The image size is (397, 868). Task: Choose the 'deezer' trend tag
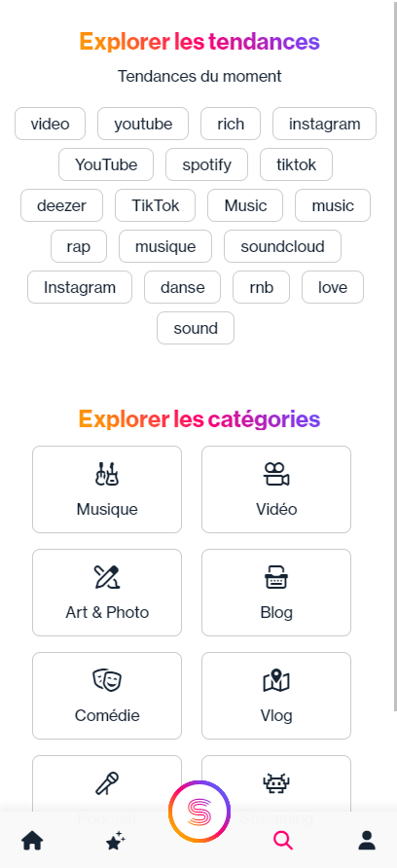click(x=61, y=205)
